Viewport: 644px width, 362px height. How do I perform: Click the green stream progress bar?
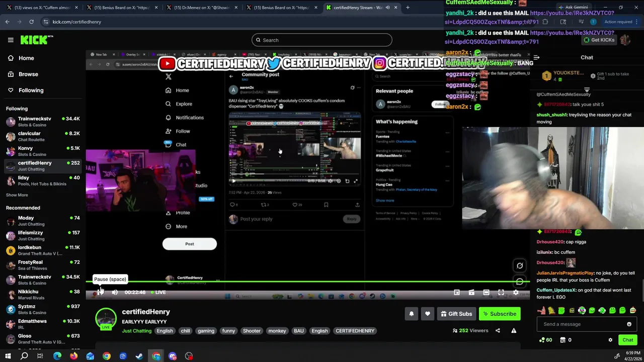click(307, 282)
